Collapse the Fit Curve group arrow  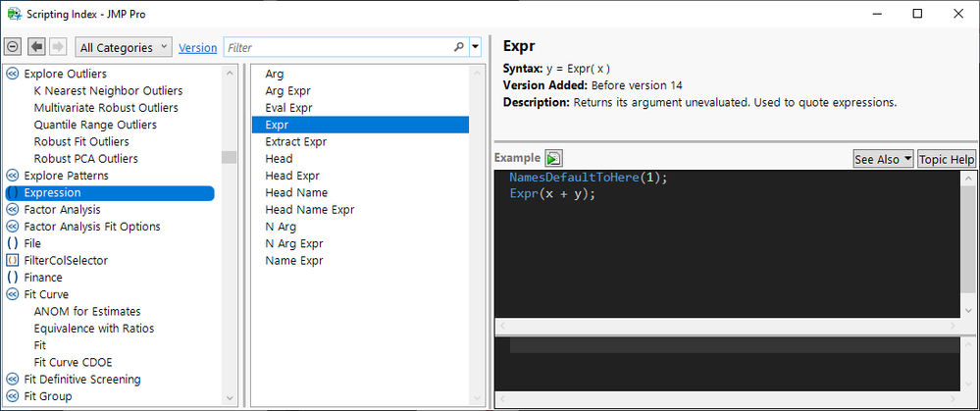[13, 294]
